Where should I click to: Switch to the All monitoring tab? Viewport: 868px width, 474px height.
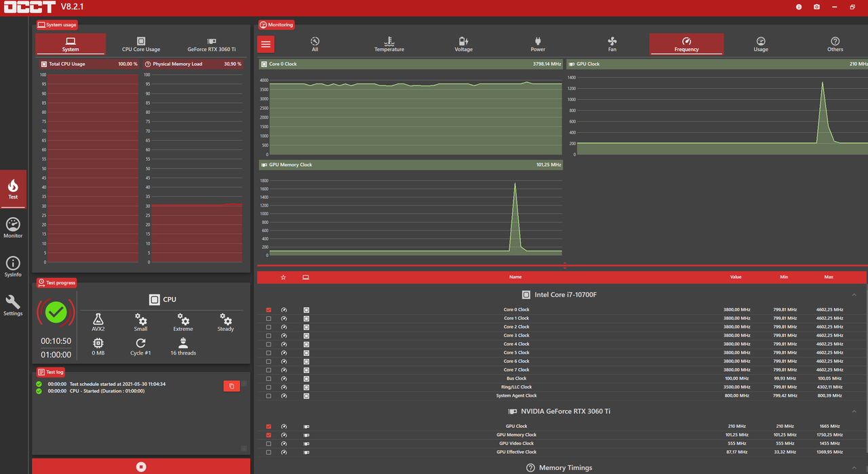(x=315, y=44)
